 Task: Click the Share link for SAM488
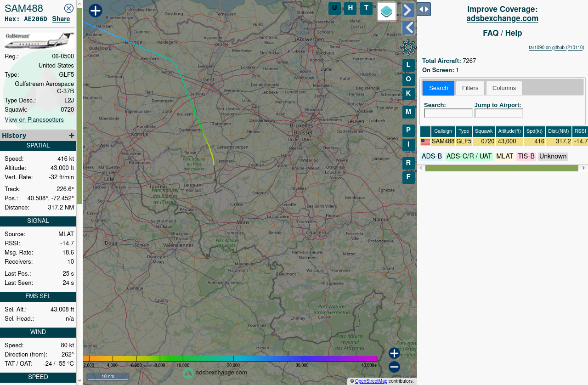click(x=61, y=19)
